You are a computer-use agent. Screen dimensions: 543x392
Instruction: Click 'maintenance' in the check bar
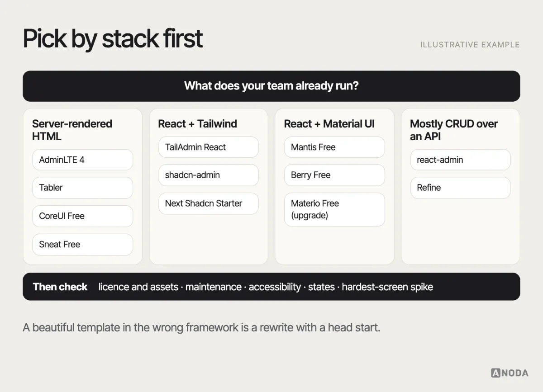point(214,287)
